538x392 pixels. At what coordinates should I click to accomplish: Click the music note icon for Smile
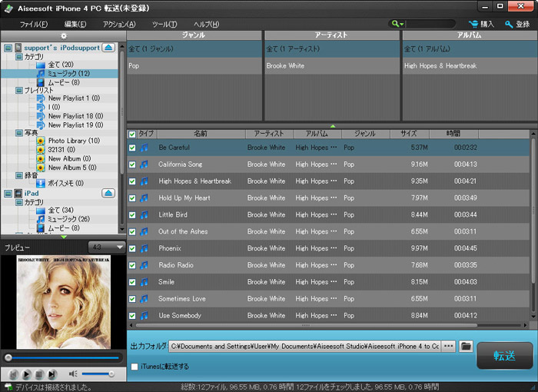pos(144,282)
